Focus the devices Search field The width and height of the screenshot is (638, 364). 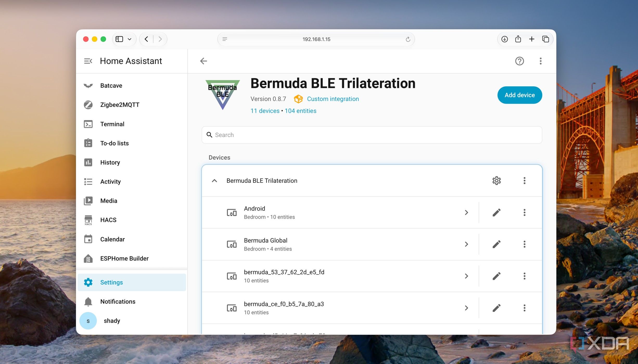click(372, 135)
